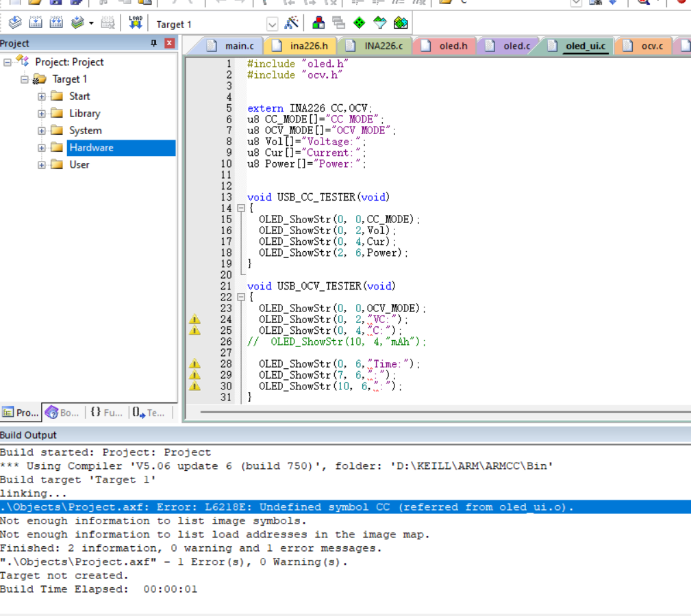Viewport: 691px width, 616px height.
Task: Click the highlighted L6218E Undefined symbol error line
Action: (345, 507)
